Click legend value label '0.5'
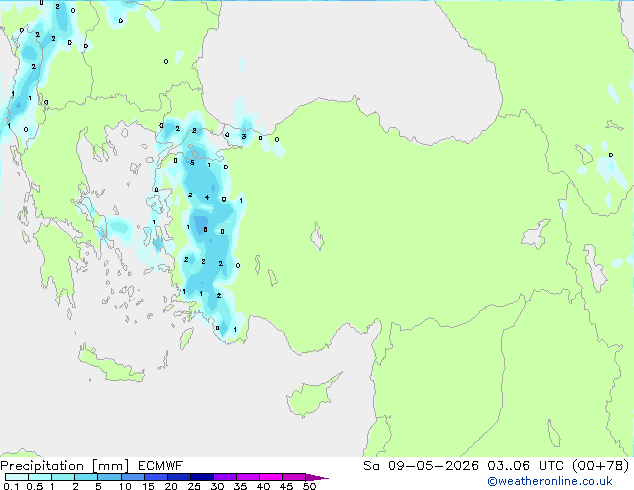 (x=34, y=486)
